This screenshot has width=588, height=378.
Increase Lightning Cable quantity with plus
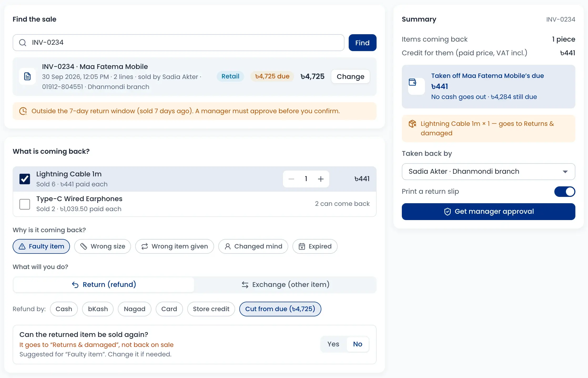pos(321,179)
